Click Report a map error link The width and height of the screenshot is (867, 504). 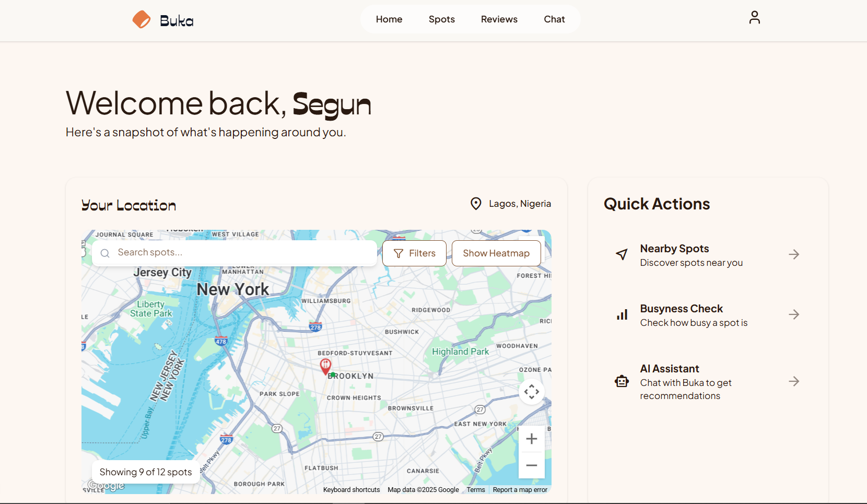click(520, 490)
